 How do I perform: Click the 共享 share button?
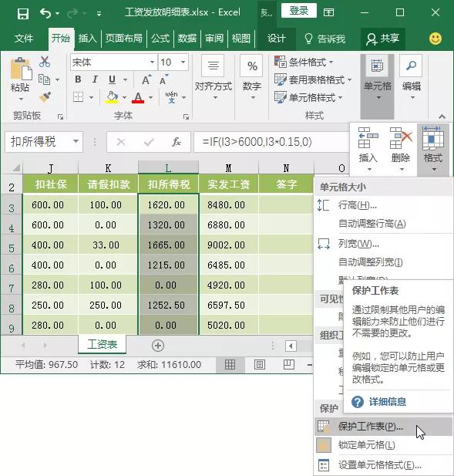point(383,39)
